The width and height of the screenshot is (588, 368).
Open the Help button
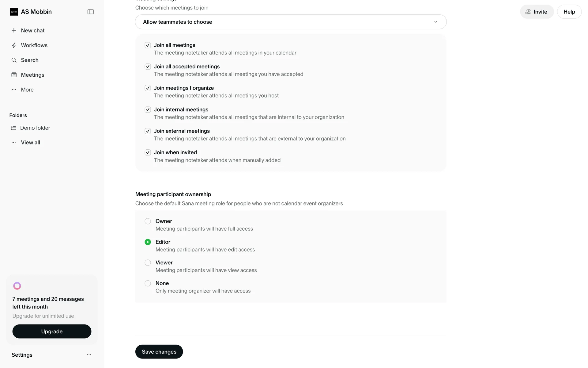[x=569, y=12]
